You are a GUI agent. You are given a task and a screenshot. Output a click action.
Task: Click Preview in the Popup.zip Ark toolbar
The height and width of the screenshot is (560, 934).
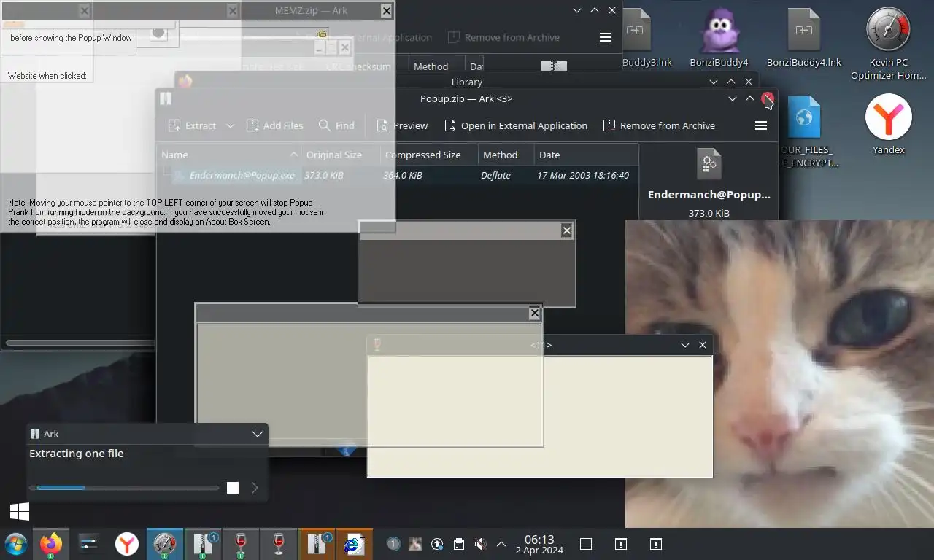402,125
